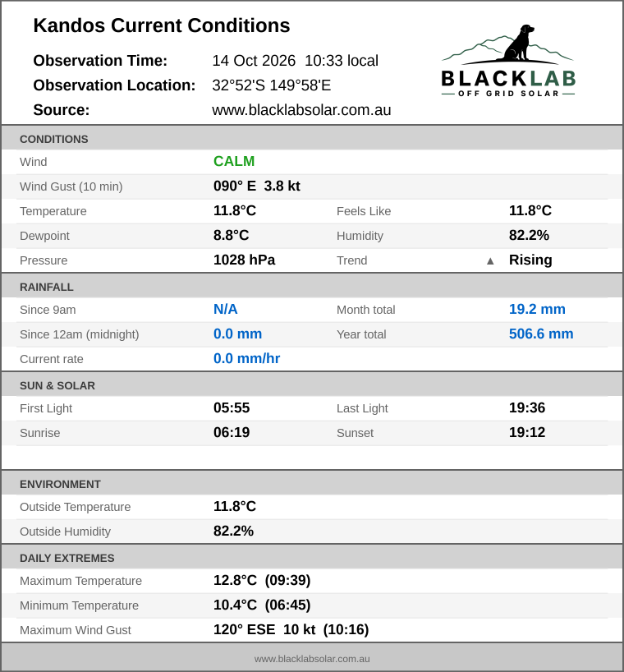Click the Wind Gust (10 min) label
Image resolution: width=624 pixels, height=672 pixels.
point(71,186)
